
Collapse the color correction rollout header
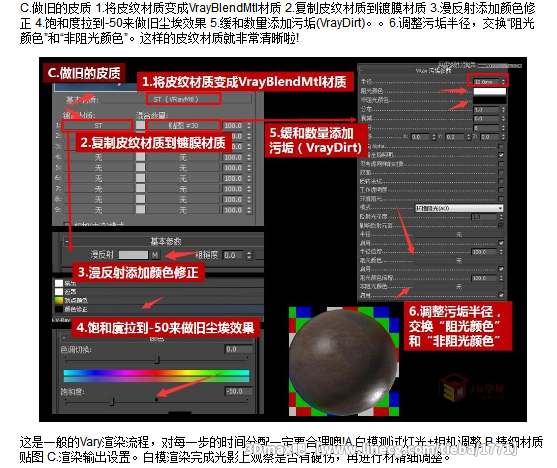tap(64, 338)
